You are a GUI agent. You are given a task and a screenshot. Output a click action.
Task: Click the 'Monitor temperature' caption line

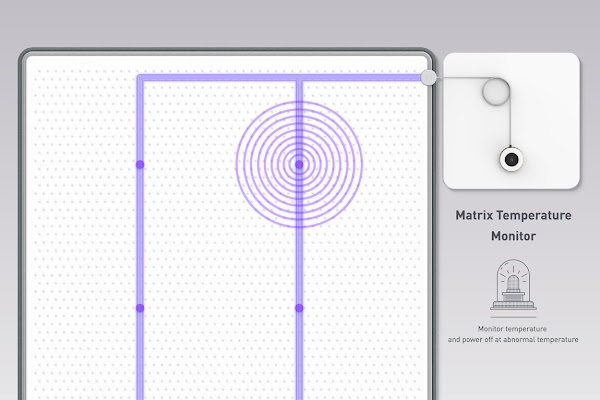[512, 328]
